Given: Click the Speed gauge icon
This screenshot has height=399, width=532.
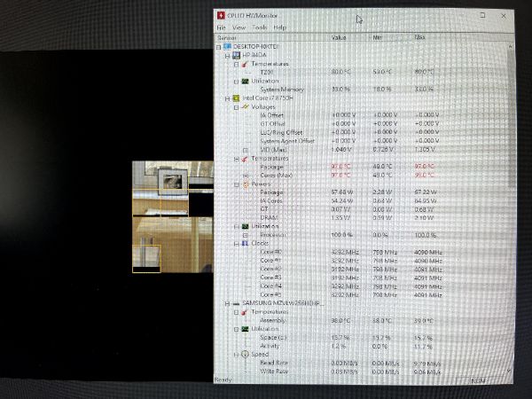Looking at the screenshot, I should point(245,355).
